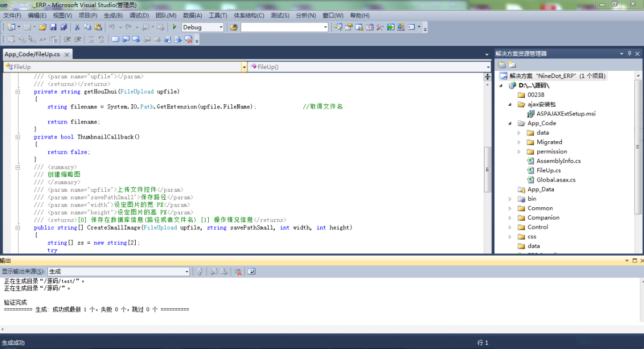Select Global.asax.cs in Solution Explorer
644x349 pixels.
coord(556,180)
